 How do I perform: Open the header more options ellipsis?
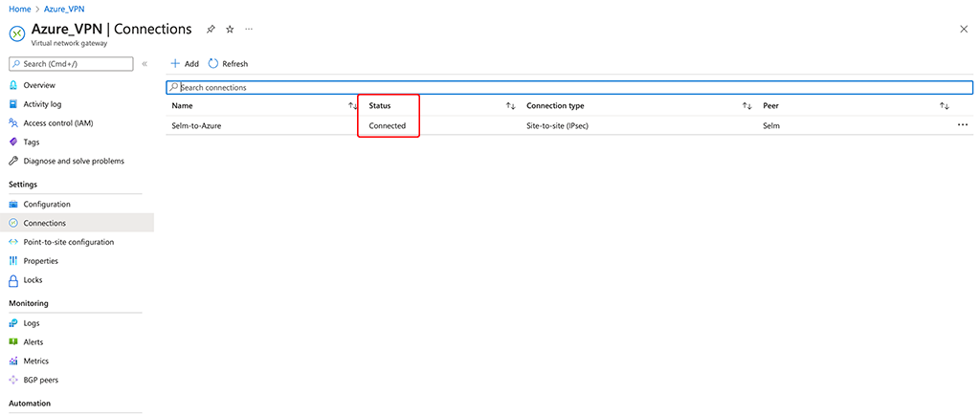(249, 30)
